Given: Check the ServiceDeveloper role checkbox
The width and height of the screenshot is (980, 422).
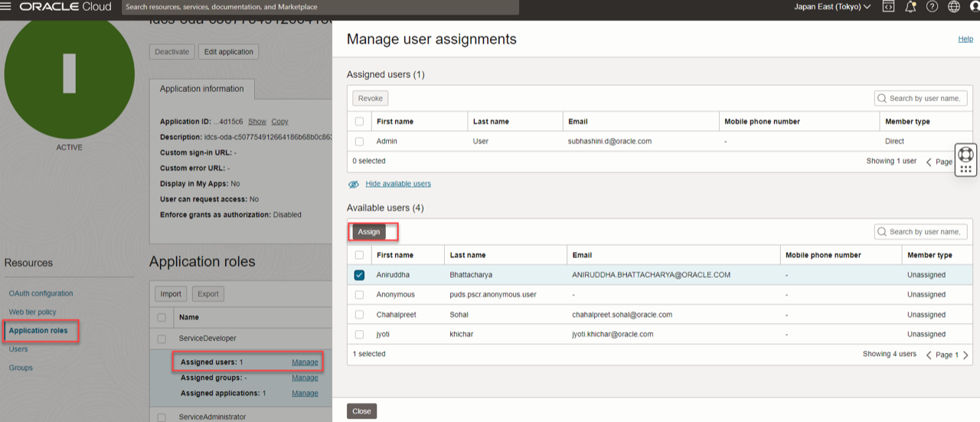Looking at the screenshot, I should [x=162, y=339].
